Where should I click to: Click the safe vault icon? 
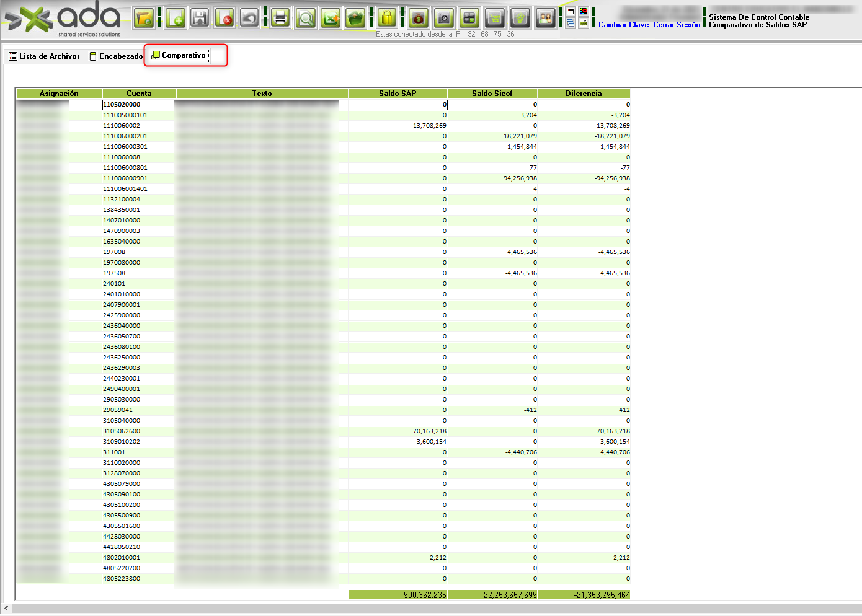(x=444, y=18)
